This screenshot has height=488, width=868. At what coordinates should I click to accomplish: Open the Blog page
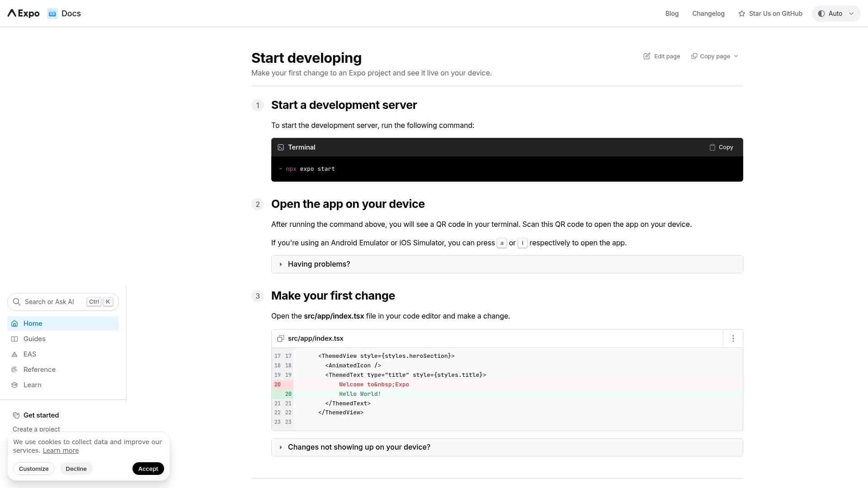coord(672,14)
